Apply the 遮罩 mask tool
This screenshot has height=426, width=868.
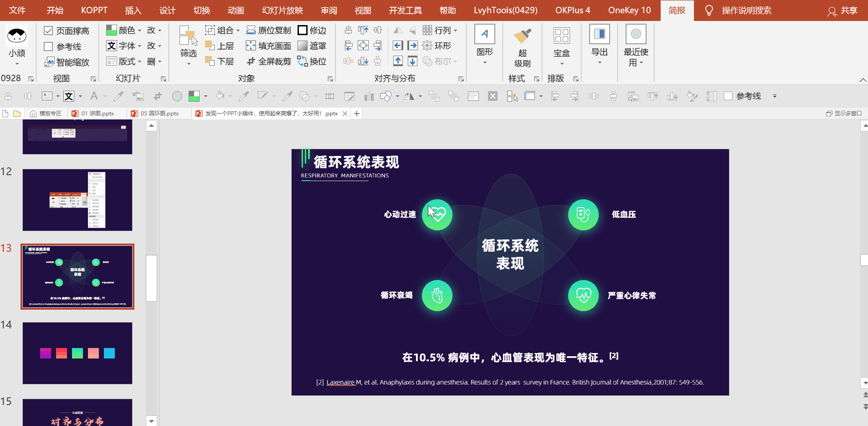303,46
